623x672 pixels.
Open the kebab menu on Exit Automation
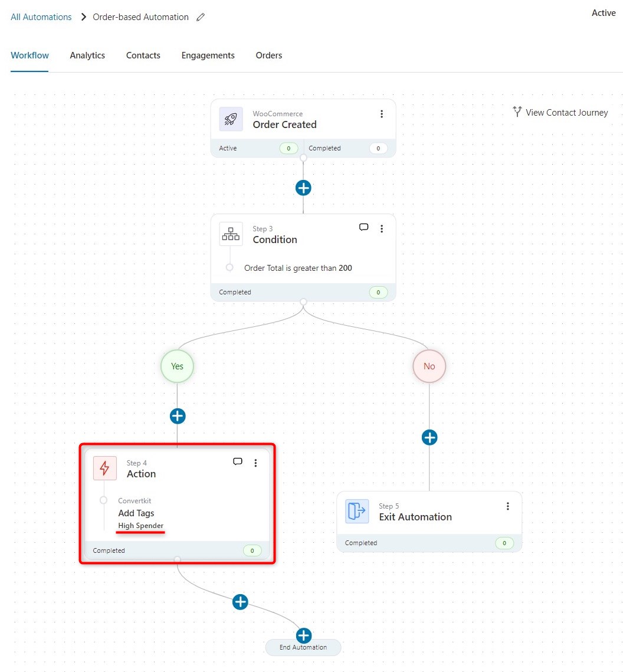click(x=507, y=506)
